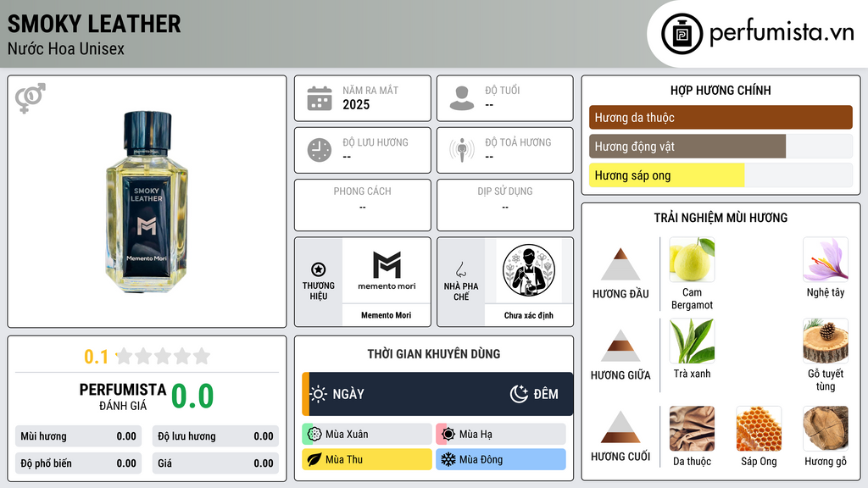Click the Hương da thuộc accord bar
868x488 pixels.
721,117
